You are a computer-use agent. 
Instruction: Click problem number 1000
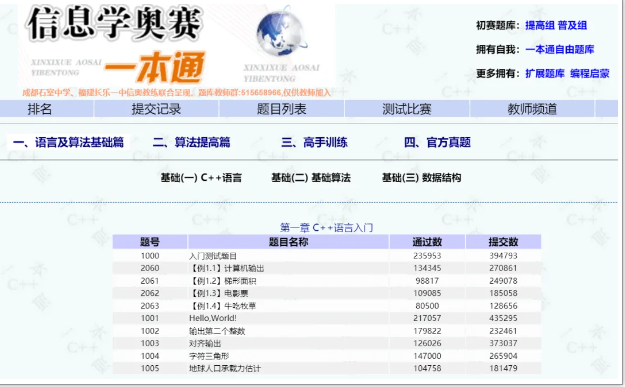[150, 256]
